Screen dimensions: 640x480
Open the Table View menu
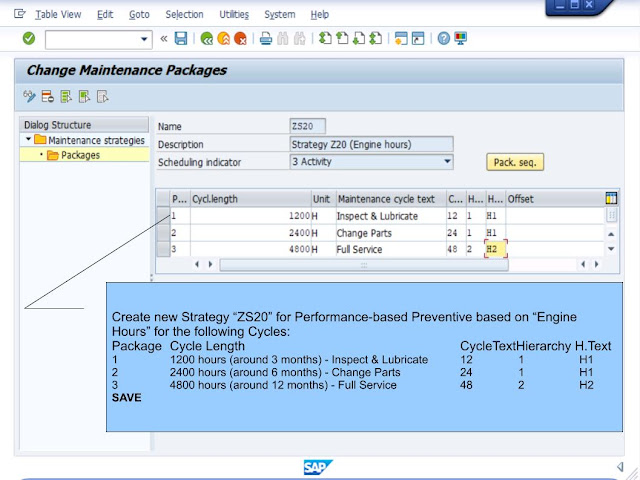pyautogui.click(x=58, y=15)
